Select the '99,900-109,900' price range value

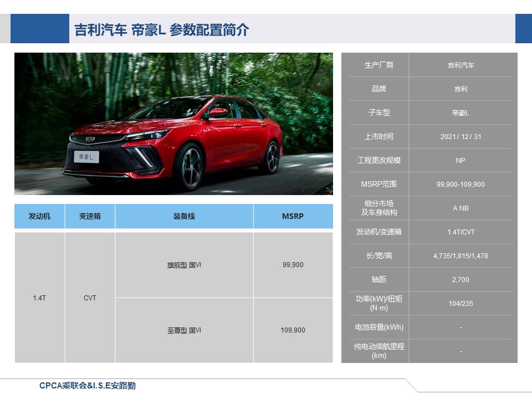(461, 185)
